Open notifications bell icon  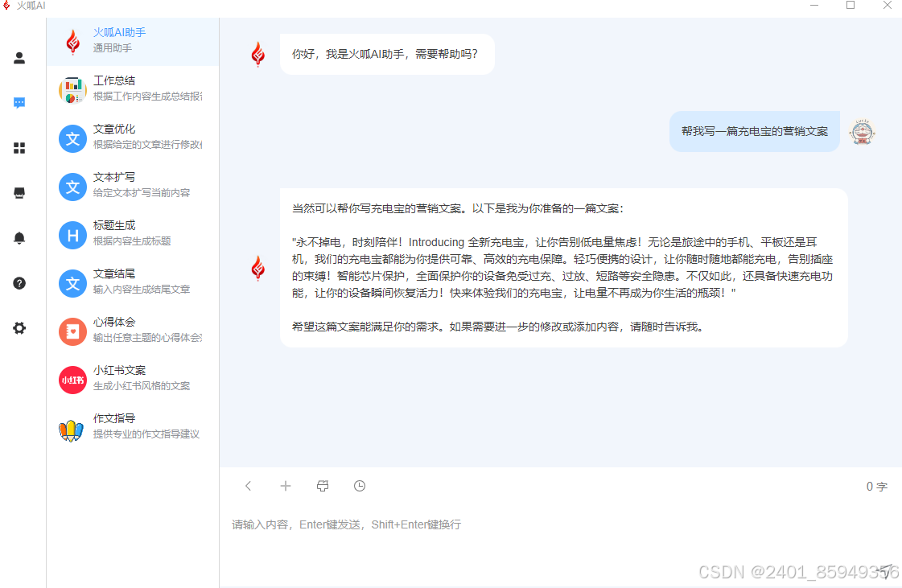click(x=19, y=237)
